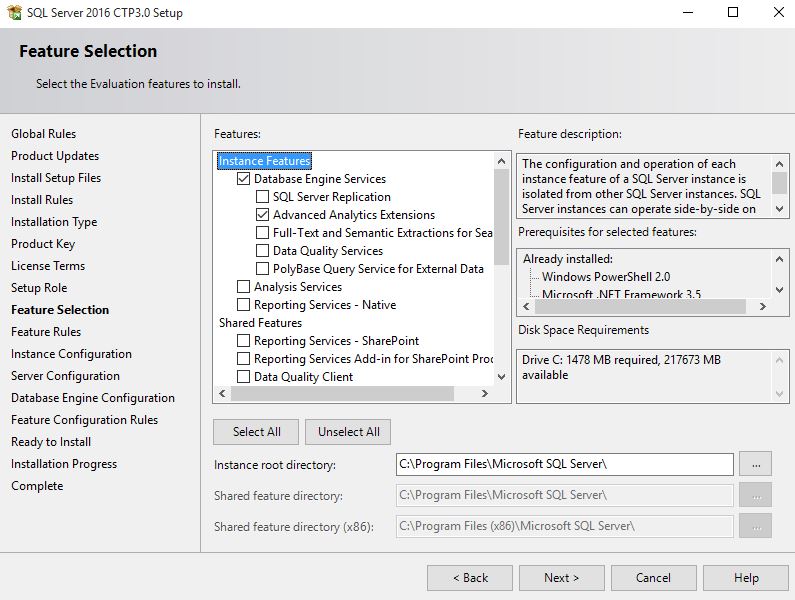Click the disk space requirements text
The width and height of the screenshot is (795, 600).
pos(621,367)
